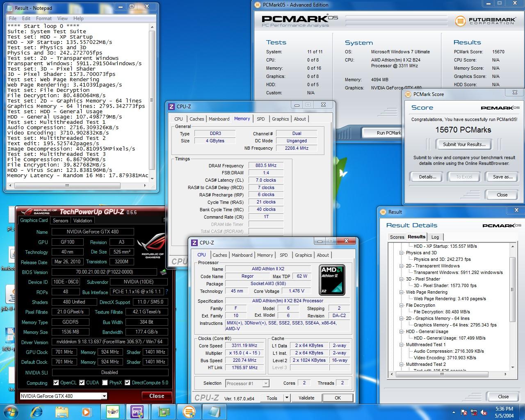Image resolution: width=525 pixels, height=420 pixels.
Task: Open Processor #1 selection dropdown
Action: point(266,383)
